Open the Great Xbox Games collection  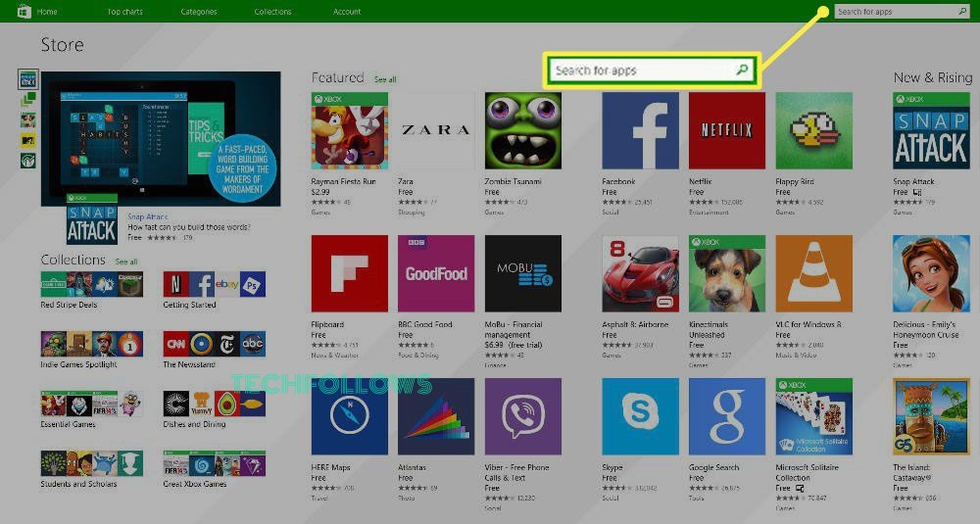pyautogui.click(x=215, y=464)
